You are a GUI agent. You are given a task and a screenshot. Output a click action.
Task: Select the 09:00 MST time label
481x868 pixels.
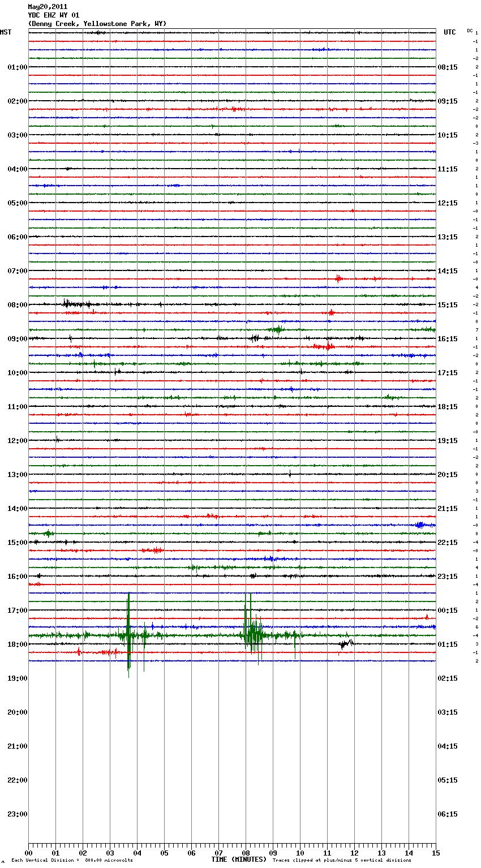click(17, 339)
